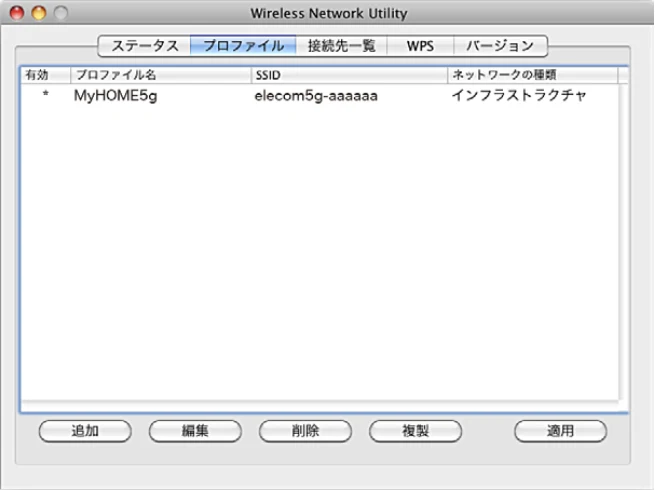Show the バージョン tab
The width and height of the screenshot is (655, 490).
[500, 46]
